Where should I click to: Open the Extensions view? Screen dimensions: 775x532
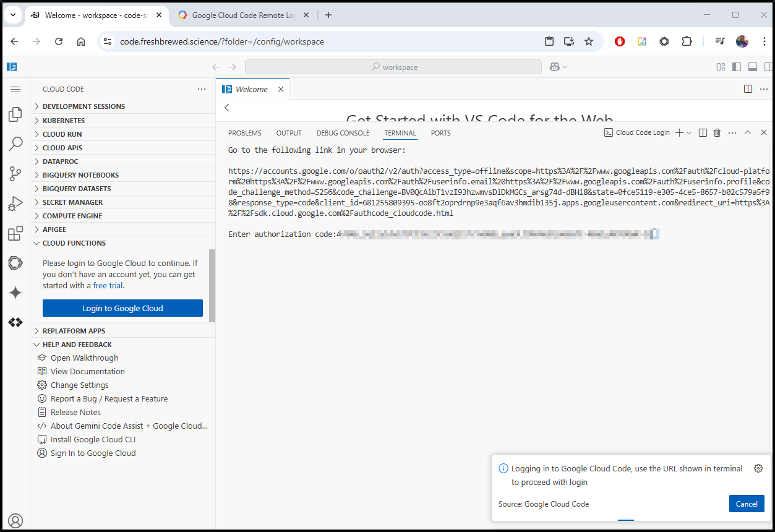pyautogui.click(x=15, y=233)
